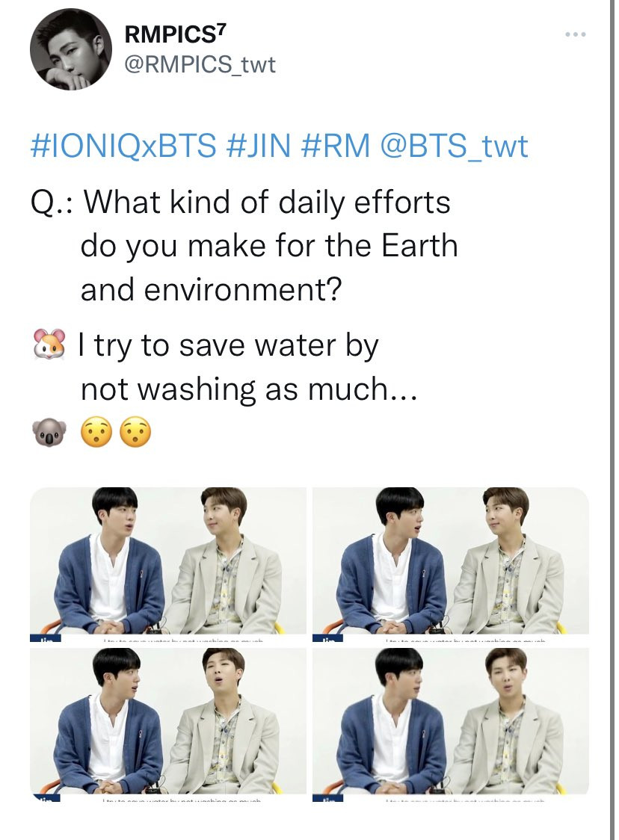
Task: View the top-right tweet photo
Action: (x=451, y=564)
